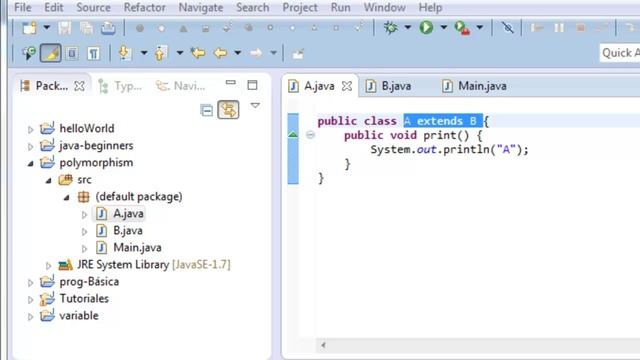Minimize the Package Explorer panel
The image size is (640, 360).
[231, 83]
